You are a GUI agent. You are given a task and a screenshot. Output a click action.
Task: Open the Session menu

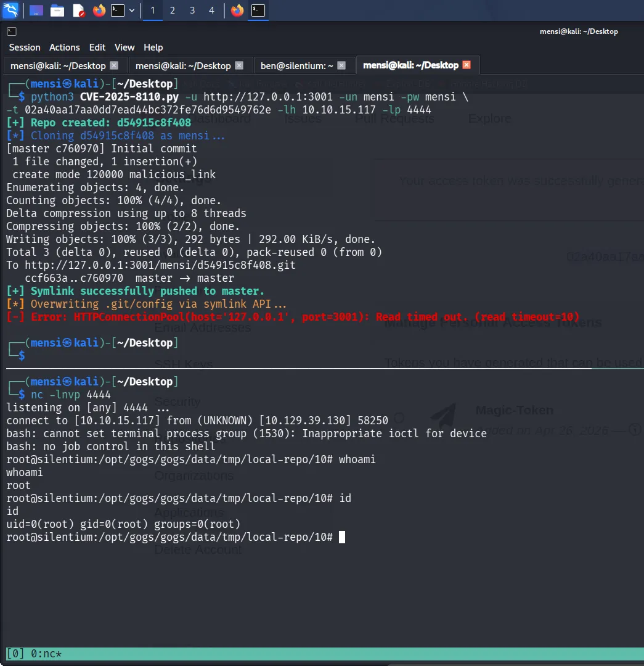(x=25, y=47)
